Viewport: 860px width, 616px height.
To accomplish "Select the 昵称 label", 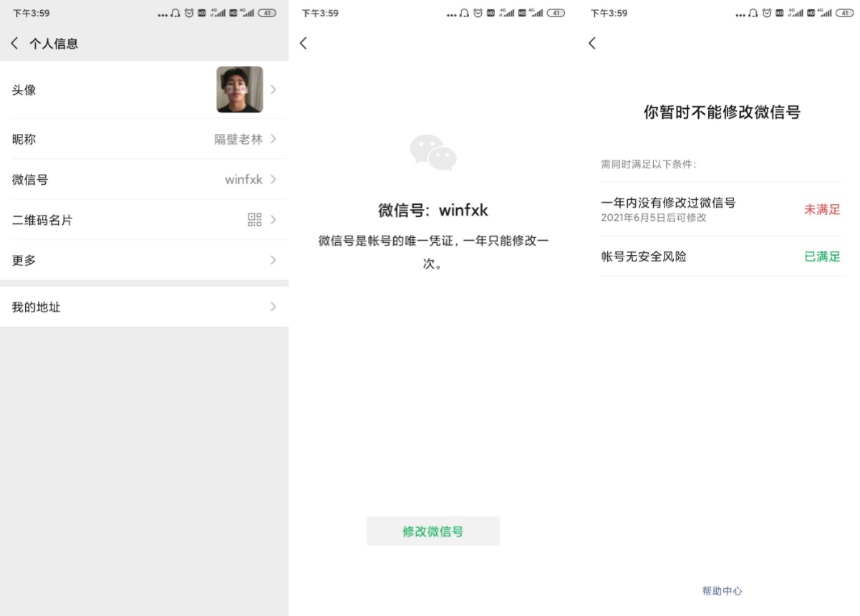I will pos(24,139).
